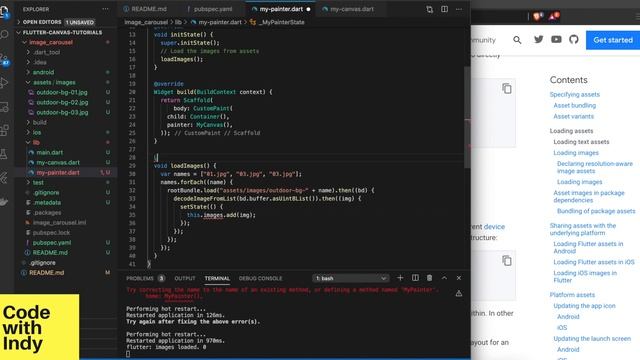The width and height of the screenshot is (640, 360).
Task: Click the device link in browser page
Action: [494, 227]
